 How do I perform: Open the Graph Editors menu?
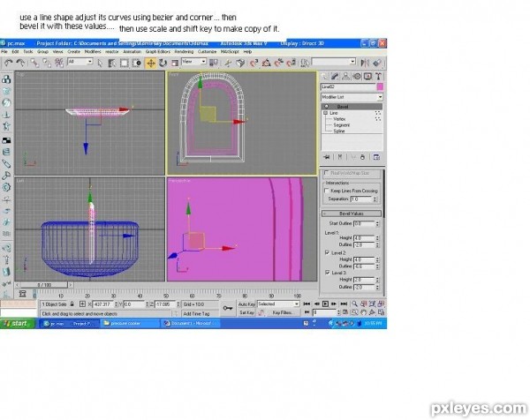click(158, 52)
